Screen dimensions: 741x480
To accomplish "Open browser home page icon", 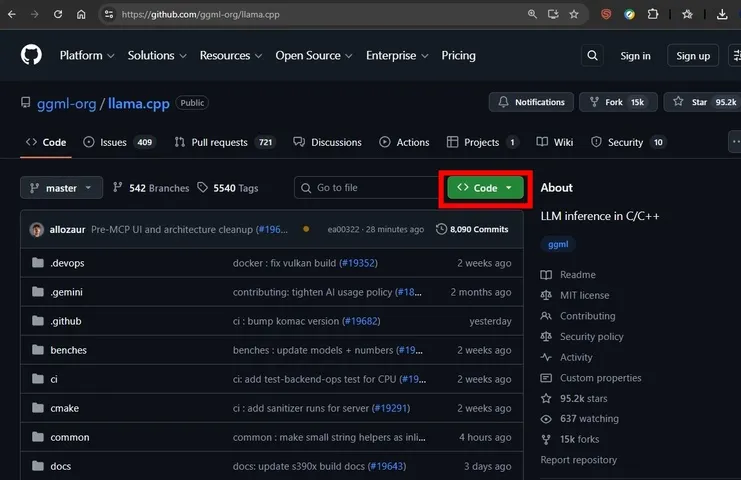I will pos(81,14).
